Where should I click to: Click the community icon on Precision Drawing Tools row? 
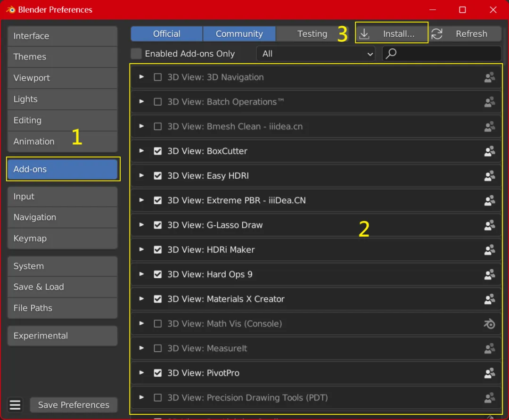point(490,398)
